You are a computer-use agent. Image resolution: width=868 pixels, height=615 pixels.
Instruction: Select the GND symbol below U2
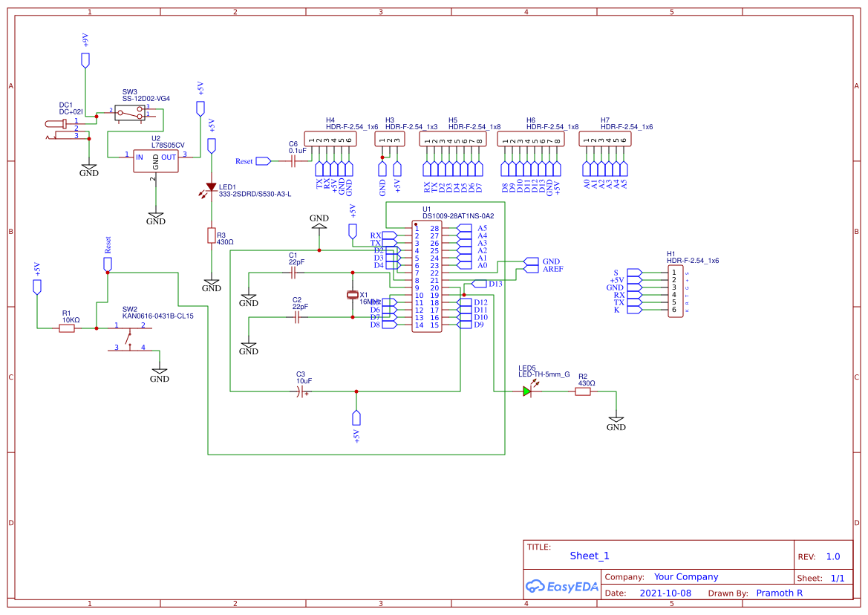pos(155,215)
